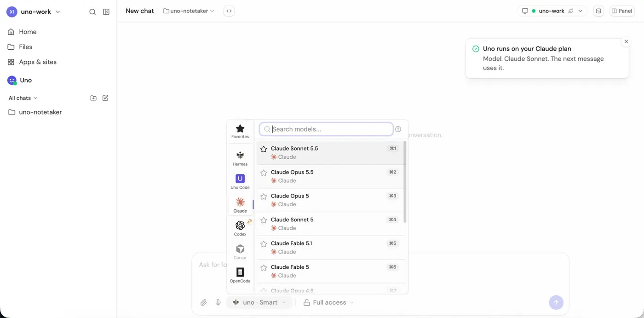Image resolution: width=644 pixels, height=318 pixels.
Task: Open the uno-work workspace switcher
Action: (x=34, y=12)
